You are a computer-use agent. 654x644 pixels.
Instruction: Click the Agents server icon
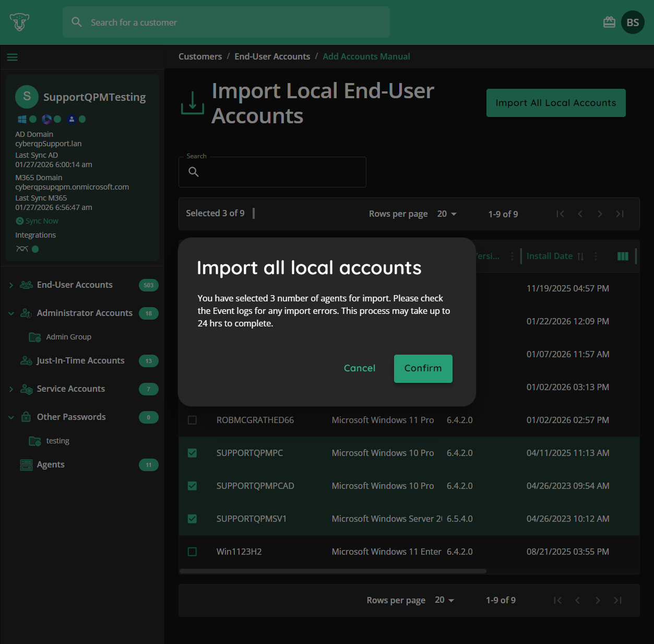pyautogui.click(x=26, y=465)
